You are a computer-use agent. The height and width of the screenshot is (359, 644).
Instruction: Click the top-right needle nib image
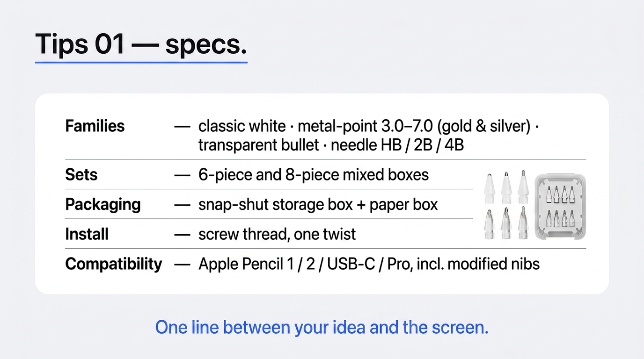point(523,187)
